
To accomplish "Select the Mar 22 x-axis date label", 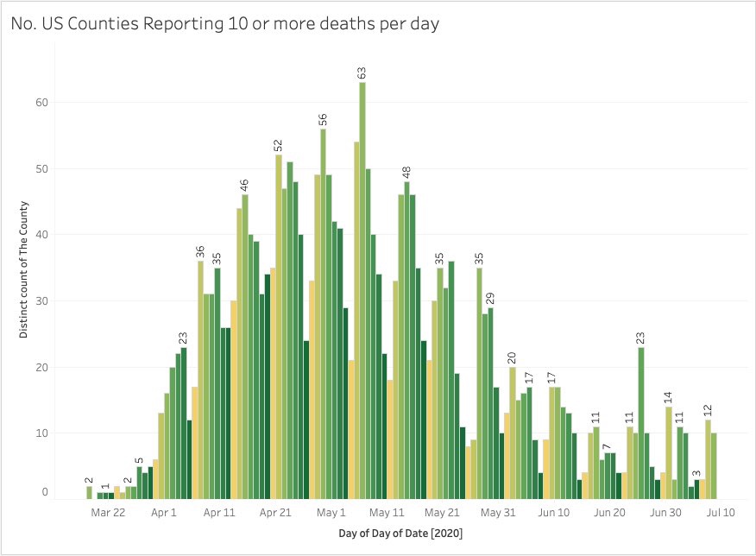I will coord(108,512).
